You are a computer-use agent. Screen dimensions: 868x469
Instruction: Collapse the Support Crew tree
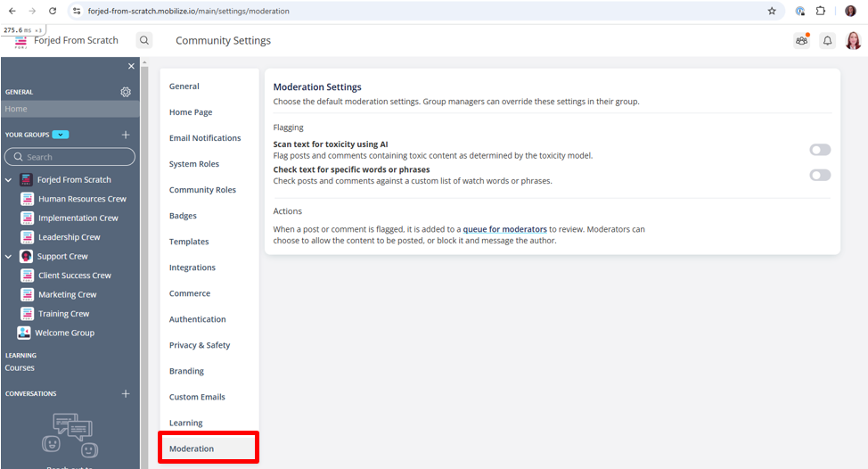coord(8,257)
